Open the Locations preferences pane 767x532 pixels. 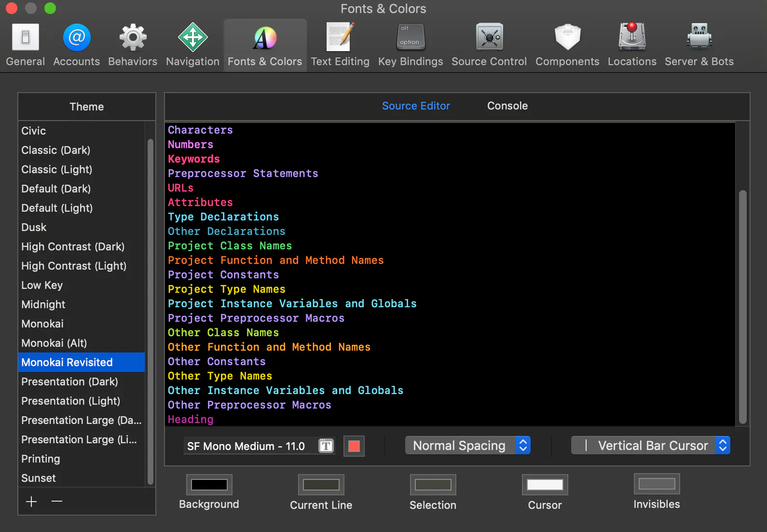[x=632, y=44]
